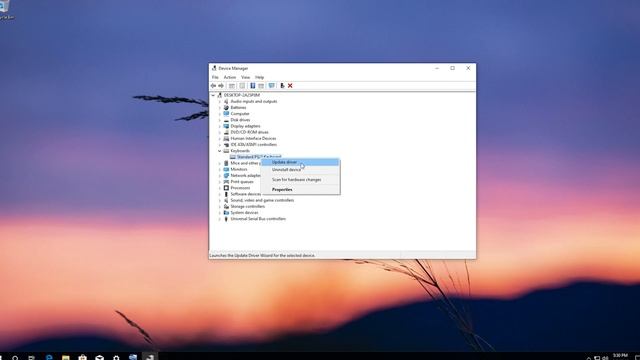
Task: Click the Back arrow in the toolbar
Action: click(213, 86)
